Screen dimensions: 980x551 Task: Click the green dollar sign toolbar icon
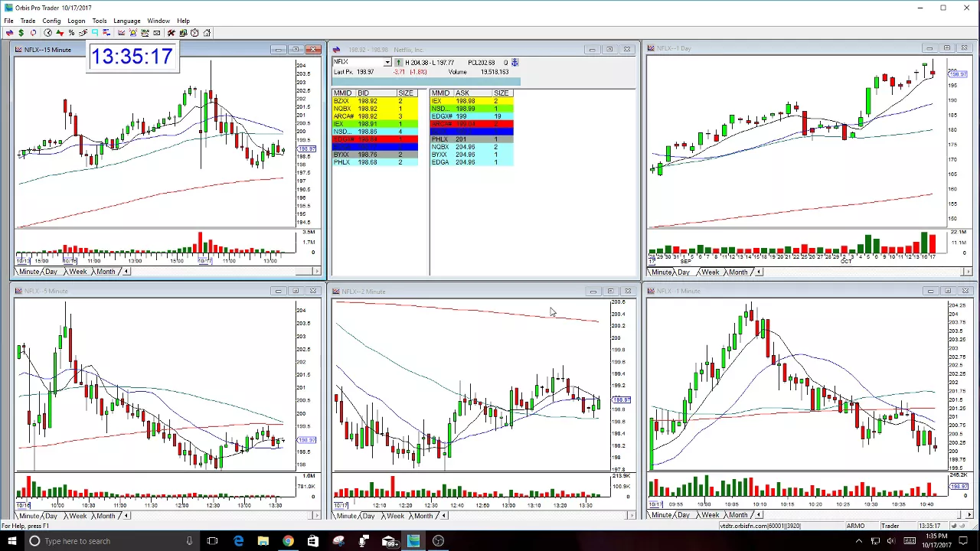[21, 33]
